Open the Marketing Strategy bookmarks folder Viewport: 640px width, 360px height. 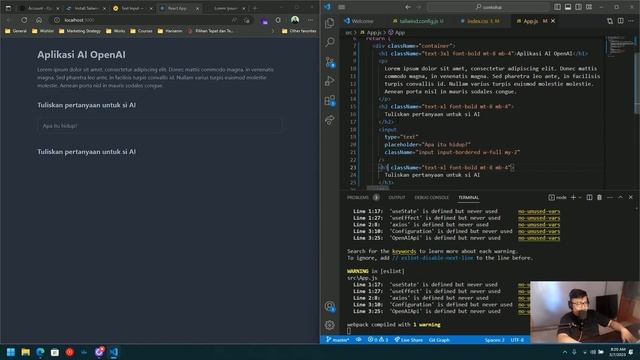point(80,31)
